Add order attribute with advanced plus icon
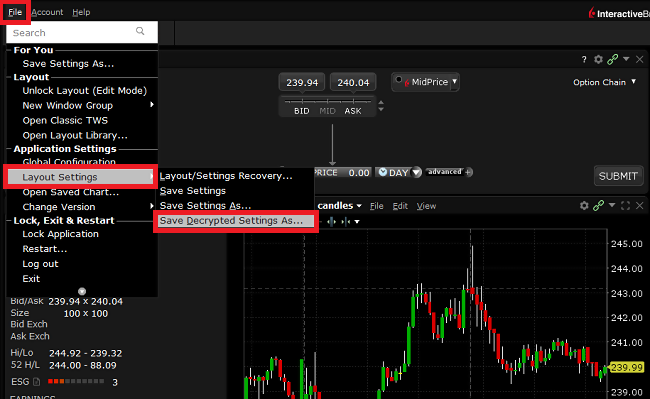Image resolution: width=650 pixels, height=399 pixels. tap(468, 172)
